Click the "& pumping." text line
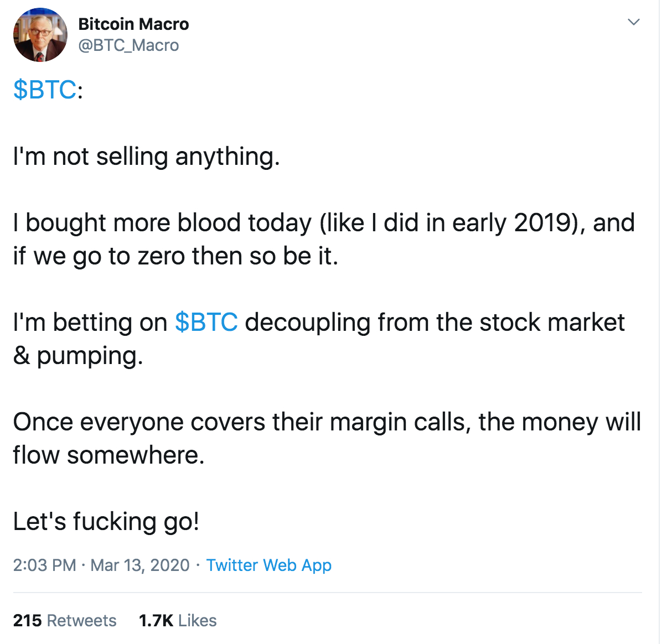This screenshot has width=672, height=644. pos(78,356)
